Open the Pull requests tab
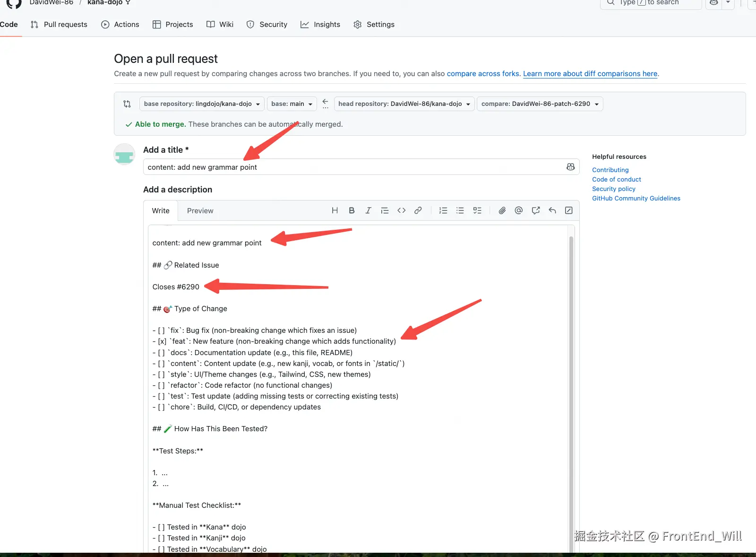 (59, 25)
